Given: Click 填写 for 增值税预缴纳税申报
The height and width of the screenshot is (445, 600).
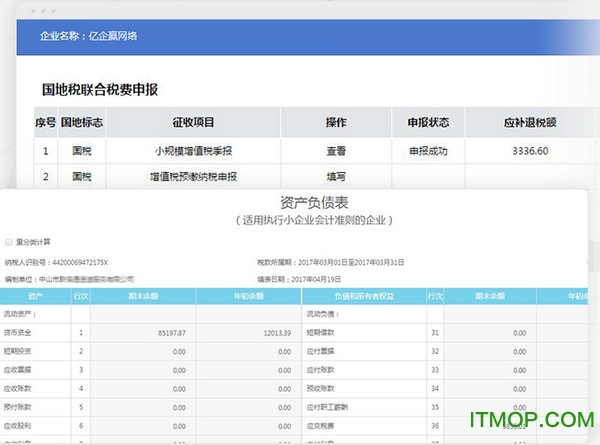Looking at the screenshot, I should click(x=336, y=177).
